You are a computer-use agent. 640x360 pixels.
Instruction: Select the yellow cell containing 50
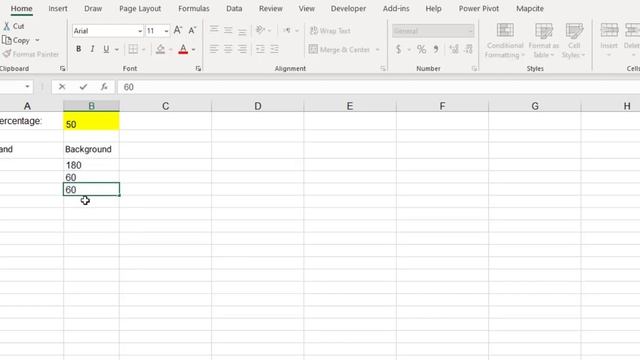tap(91, 122)
